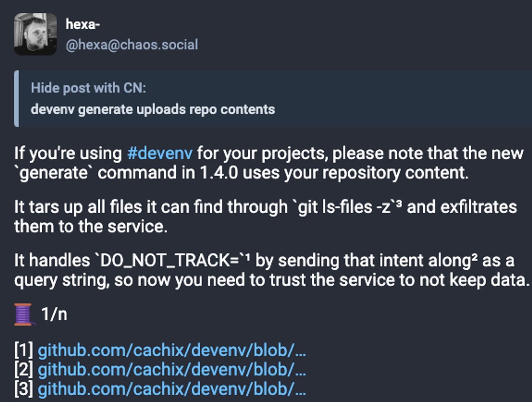This screenshot has height=402, width=532.
Task: Open the first github.com/cachix/devenv/blob link
Action: [x=172, y=350]
